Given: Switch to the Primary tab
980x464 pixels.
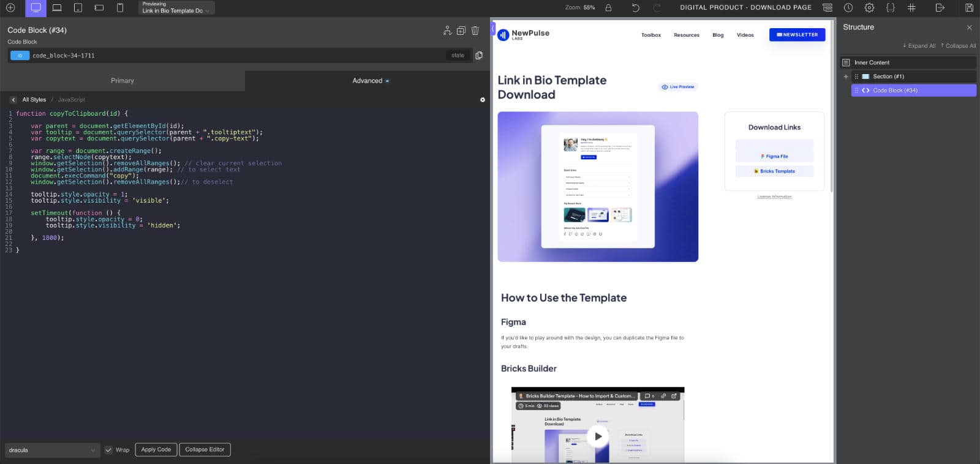Looking at the screenshot, I should [123, 81].
